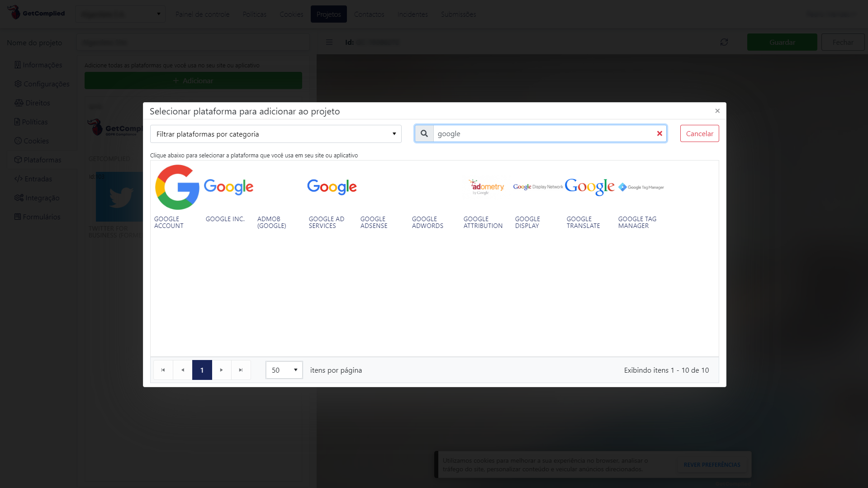Screen dimensions: 868x488
Task: Click the GOOGLE ADSENSE platform label
Action: [x=374, y=222]
